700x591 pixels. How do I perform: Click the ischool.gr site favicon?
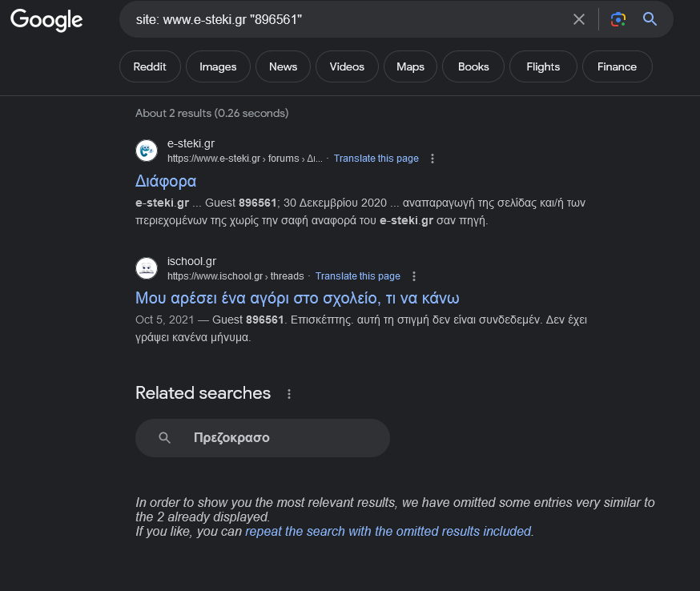[x=147, y=268]
